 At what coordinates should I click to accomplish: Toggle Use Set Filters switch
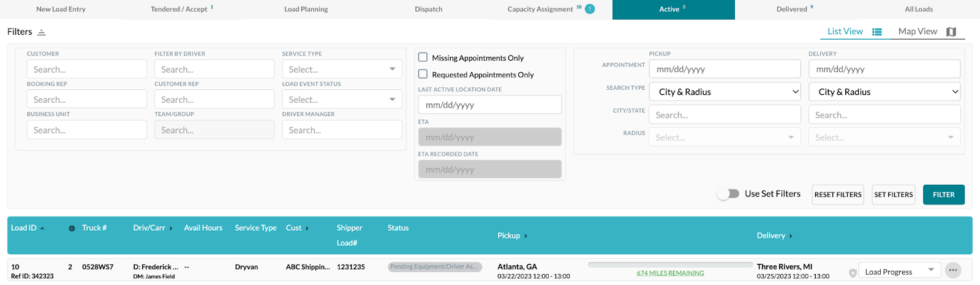(728, 194)
